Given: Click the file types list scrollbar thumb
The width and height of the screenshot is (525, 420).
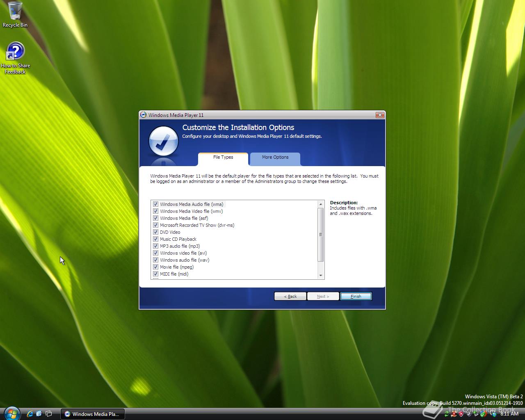Looking at the screenshot, I should 321,235.
